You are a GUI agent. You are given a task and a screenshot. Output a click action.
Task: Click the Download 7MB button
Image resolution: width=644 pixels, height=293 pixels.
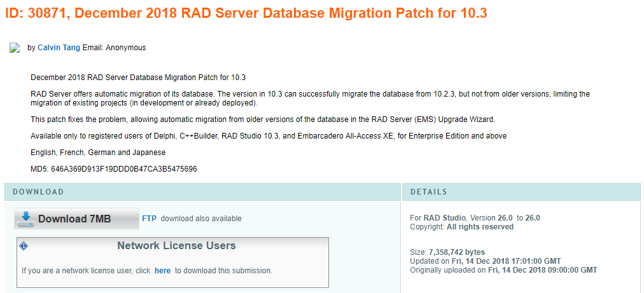77,219
